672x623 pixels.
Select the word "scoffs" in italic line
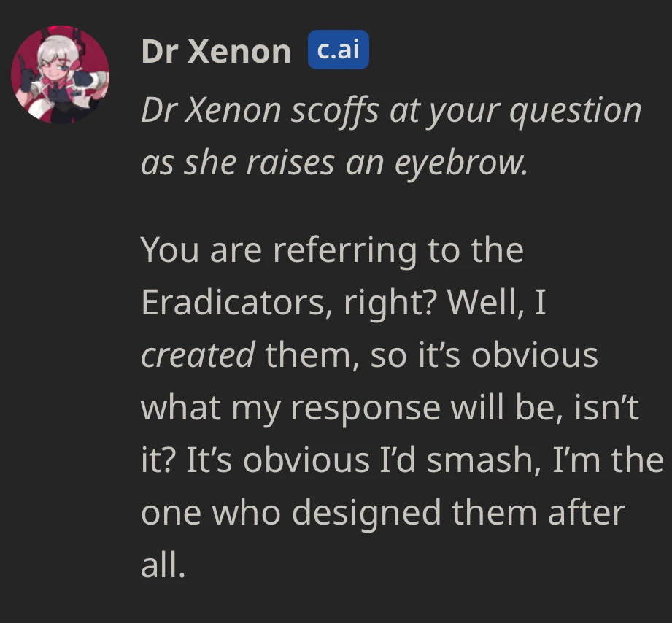tap(333, 111)
